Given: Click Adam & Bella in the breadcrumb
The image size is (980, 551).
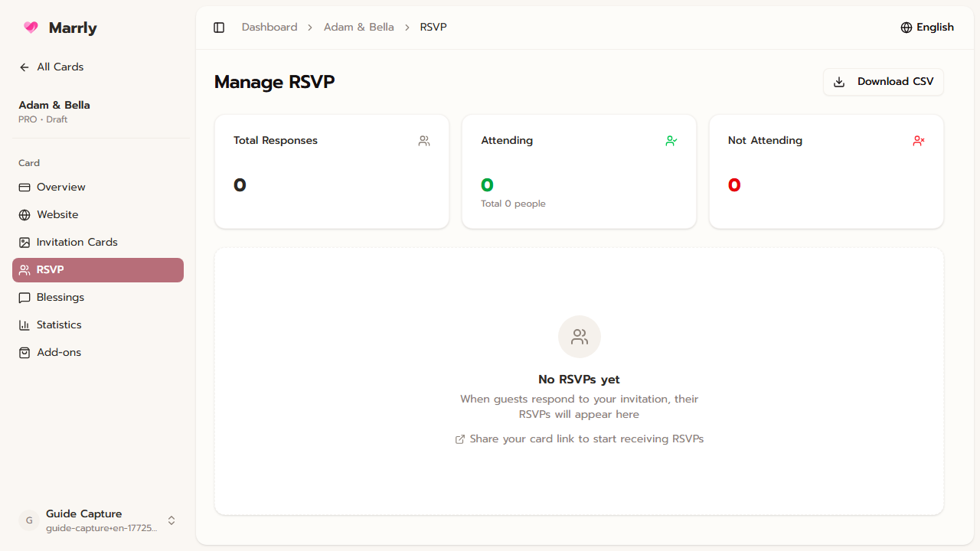Looking at the screenshot, I should point(359,27).
